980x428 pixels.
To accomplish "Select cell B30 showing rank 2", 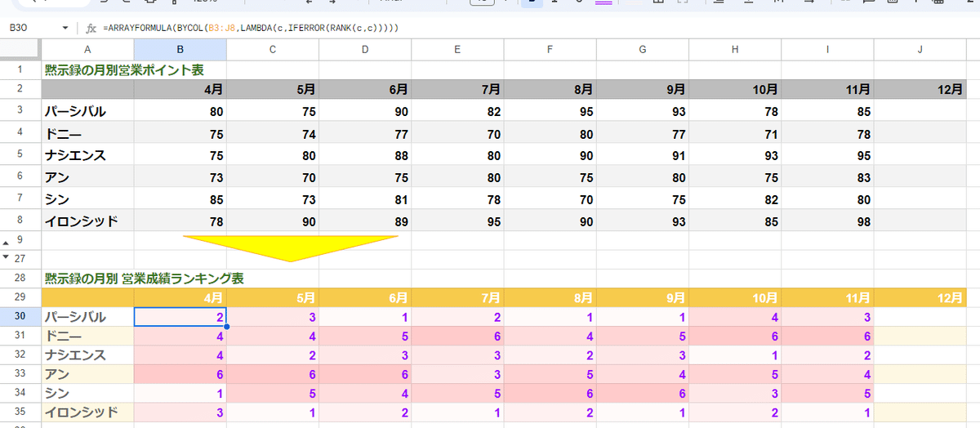I will [180, 316].
